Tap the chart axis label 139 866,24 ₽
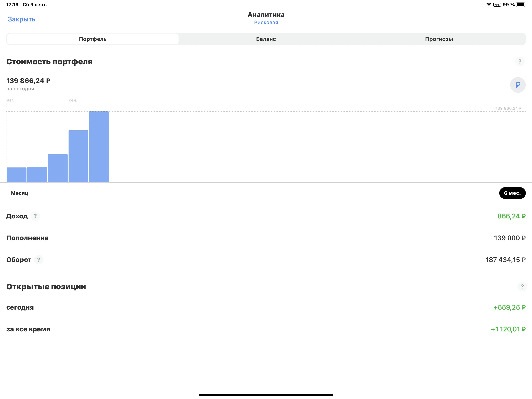This screenshot has width=532, height=399. [508, 108]
